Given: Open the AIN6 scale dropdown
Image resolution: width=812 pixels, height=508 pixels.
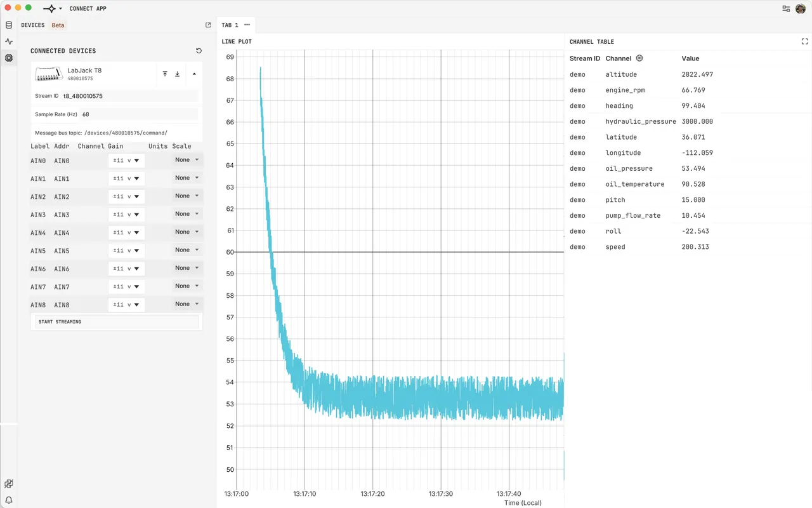Looking at the screenshot, I should pos(187,268).
